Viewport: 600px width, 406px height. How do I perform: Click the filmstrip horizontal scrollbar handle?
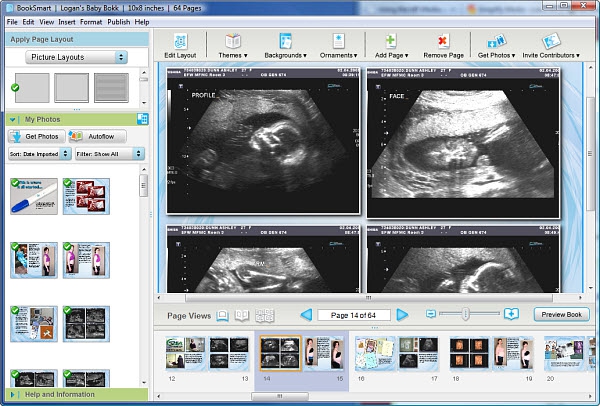pos(280,396)
